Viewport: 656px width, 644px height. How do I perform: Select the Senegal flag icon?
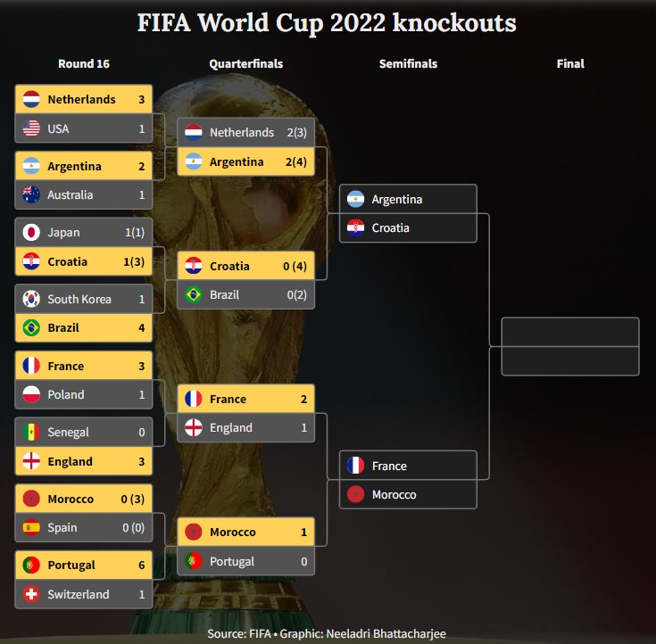click(x=32, y=432)
